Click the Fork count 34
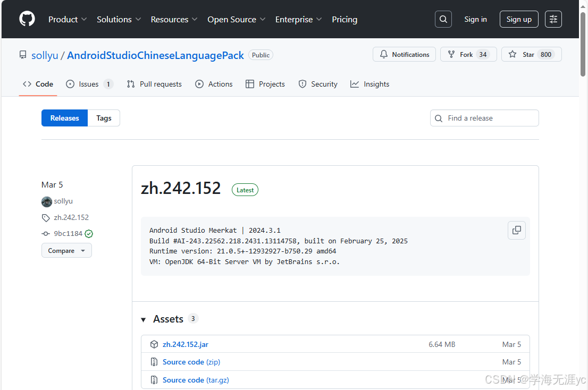 coord(483,55)
